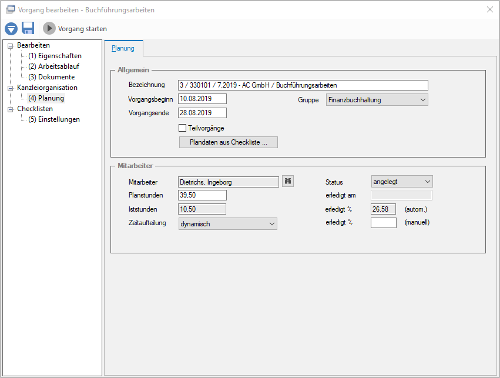
Task: Click the Kanzleiorganisation tree label
Action: [x=47, y=88]
